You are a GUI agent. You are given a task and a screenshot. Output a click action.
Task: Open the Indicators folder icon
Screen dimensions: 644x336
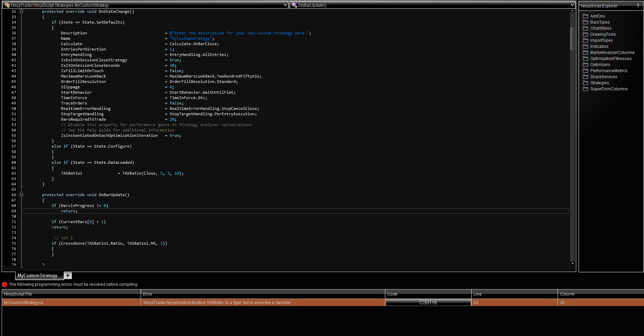(585, 47)
